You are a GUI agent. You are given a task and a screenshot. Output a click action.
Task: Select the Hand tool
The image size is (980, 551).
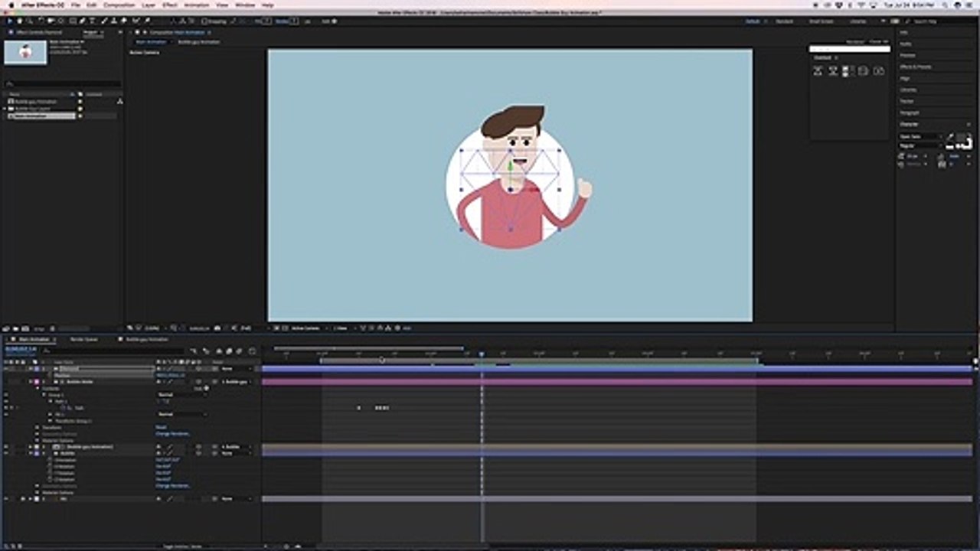[x=20, y=21]
